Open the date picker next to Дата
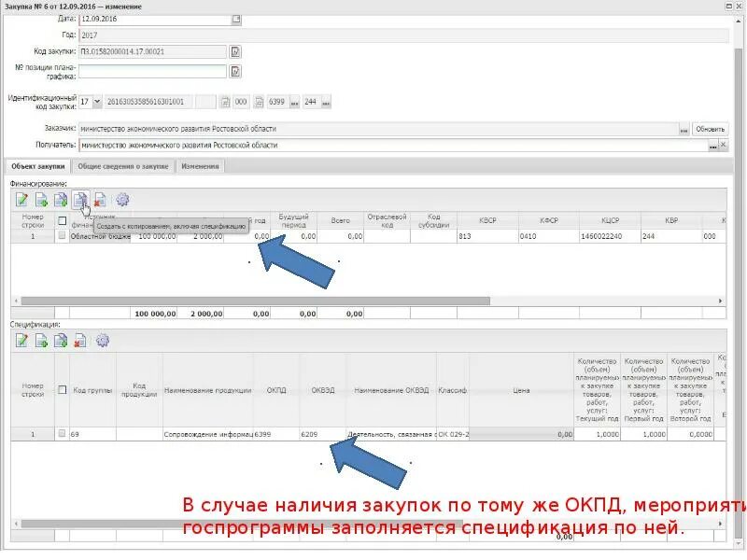The width and height of the screenshot is (747, 560). point(236,19)
